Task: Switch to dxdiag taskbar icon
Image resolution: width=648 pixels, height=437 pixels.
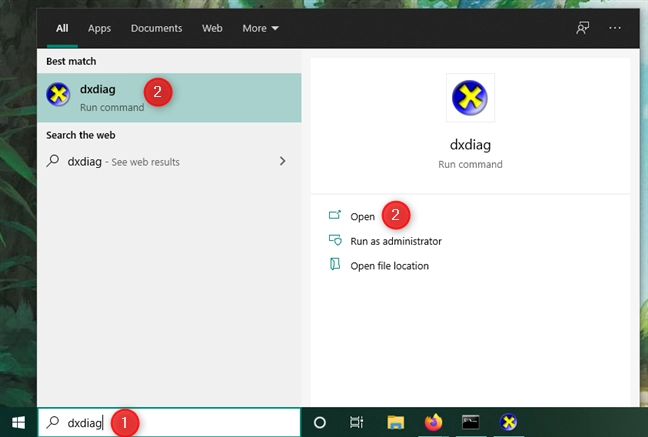Action: point(508,422)
